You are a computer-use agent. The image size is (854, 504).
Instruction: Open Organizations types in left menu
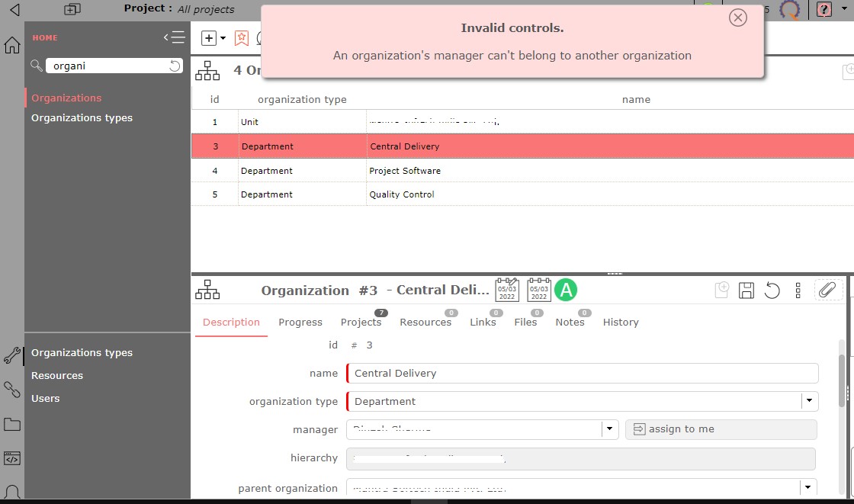[x=82, y=117]
